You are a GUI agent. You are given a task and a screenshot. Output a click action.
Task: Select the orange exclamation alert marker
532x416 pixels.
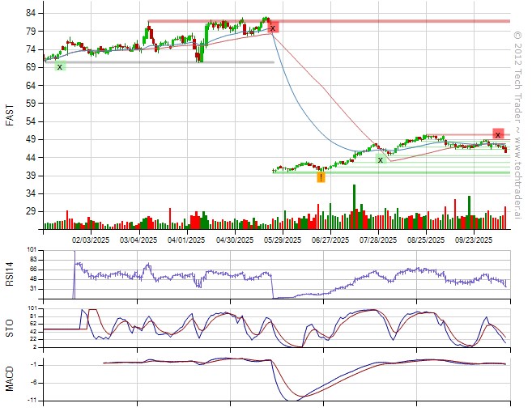[321, 176]
